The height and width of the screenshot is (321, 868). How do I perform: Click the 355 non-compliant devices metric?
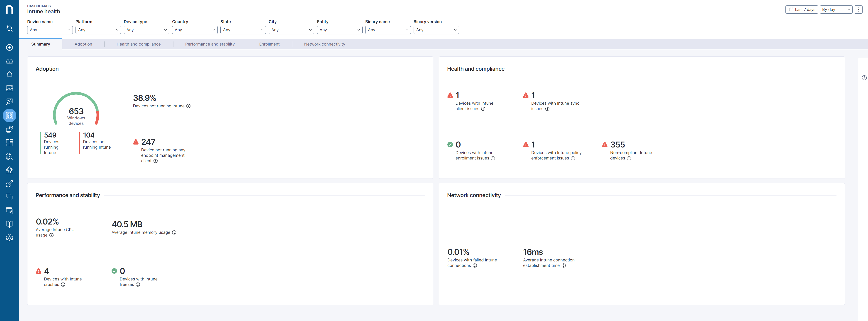617,145
